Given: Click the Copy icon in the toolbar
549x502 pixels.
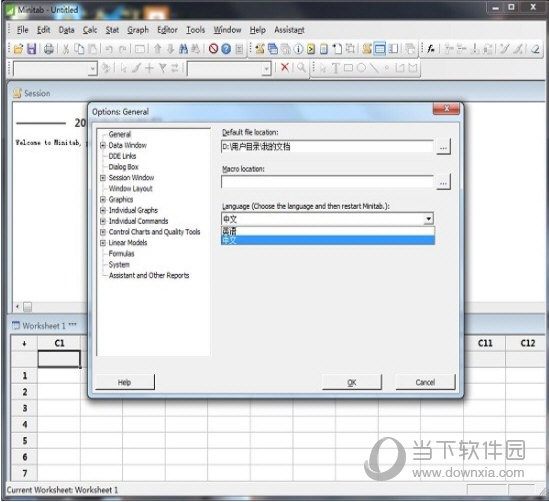Looking at the screenshot, I should (80, 49).
